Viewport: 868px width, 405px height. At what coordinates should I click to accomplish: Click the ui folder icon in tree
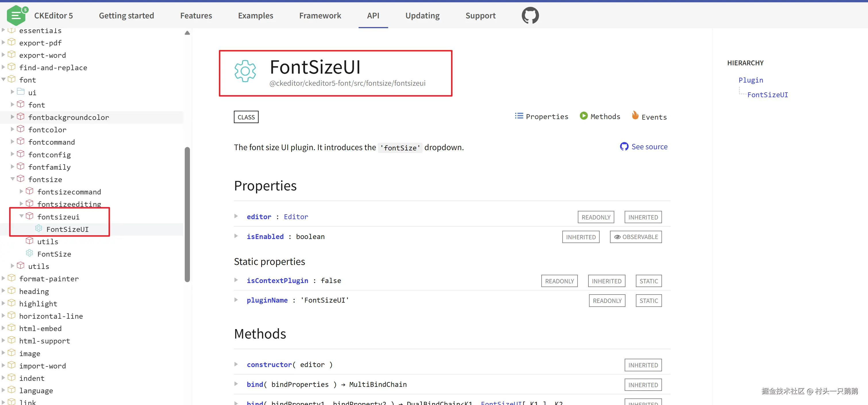pyautogui.click(x=21, y=92)
